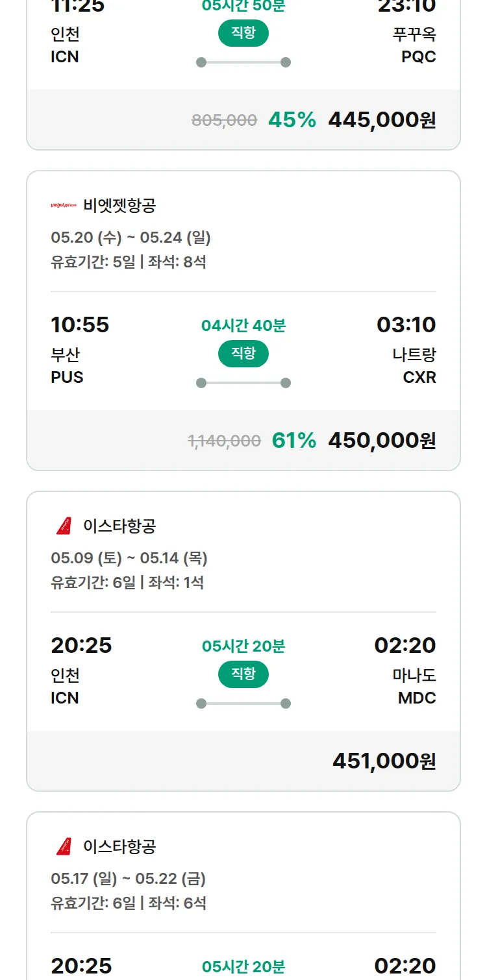Open 이스타항공 name on Manado card
Viewport: 487px width, 980px height.
click(x=119, y=526)
